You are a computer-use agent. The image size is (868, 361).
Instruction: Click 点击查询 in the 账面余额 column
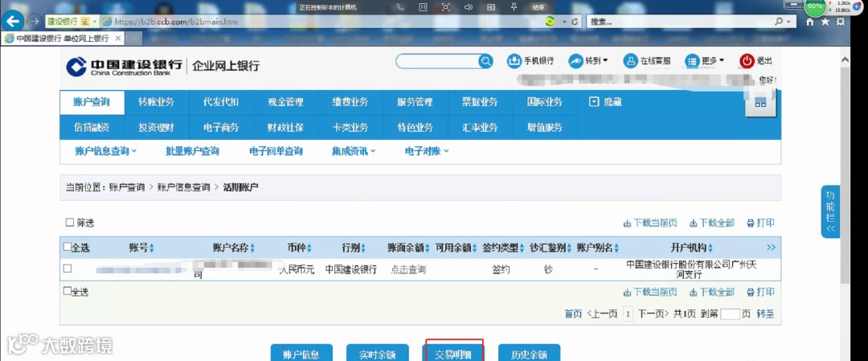point(408,269)
